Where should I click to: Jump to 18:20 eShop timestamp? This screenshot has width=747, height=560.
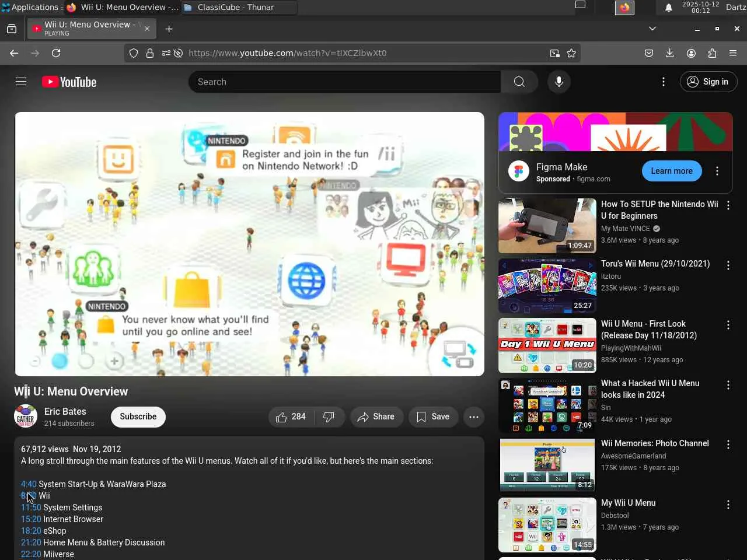tap(31, 531)
